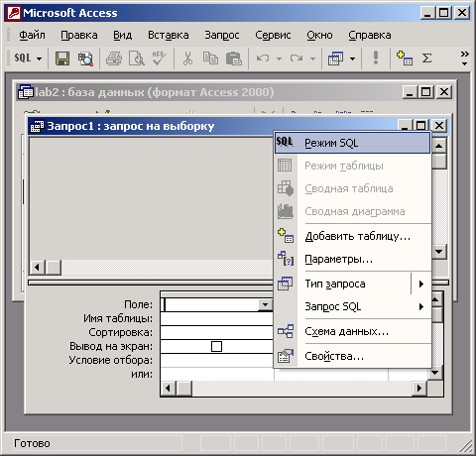The width and height of the screenshot is (476, 456).
Task: Open the Файл menu
Action: pos(32,35)
